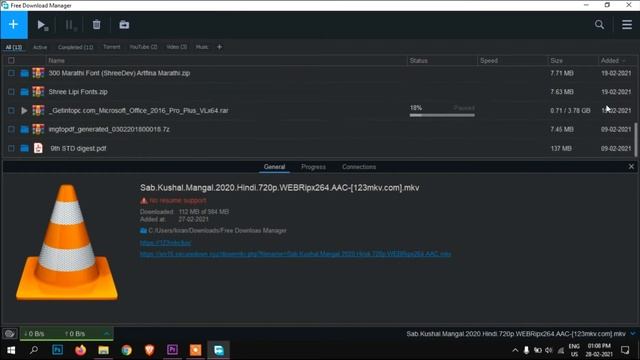The height and width of the screenshot is (360, 640).
Task: Sort the list by the Speed column
Action: (x=489, y=60)
